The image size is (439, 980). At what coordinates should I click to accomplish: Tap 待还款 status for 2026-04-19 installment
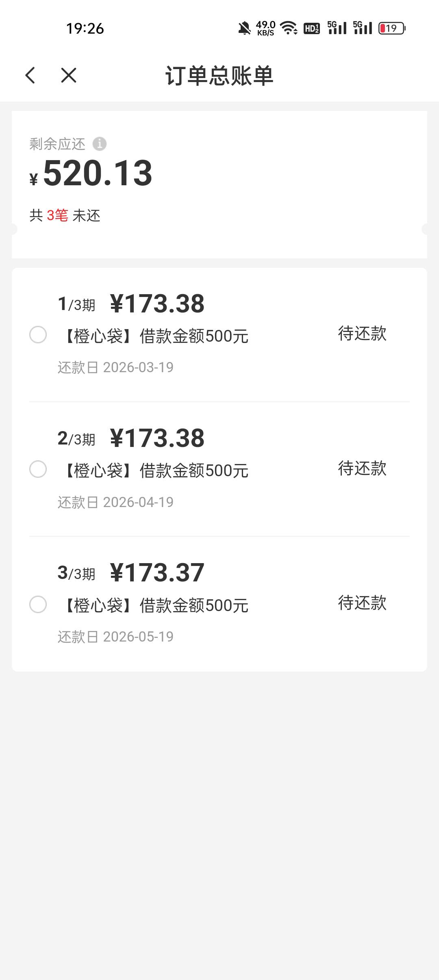(x=362, y=468)
